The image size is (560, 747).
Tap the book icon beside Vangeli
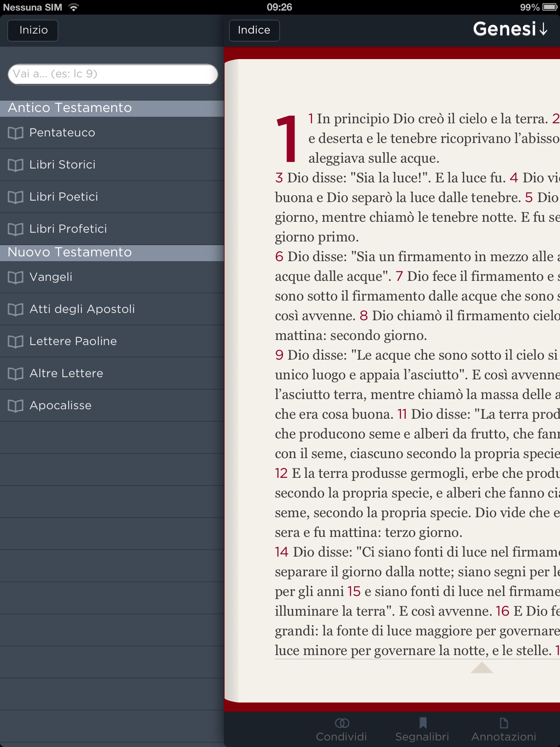click(15, 277)
